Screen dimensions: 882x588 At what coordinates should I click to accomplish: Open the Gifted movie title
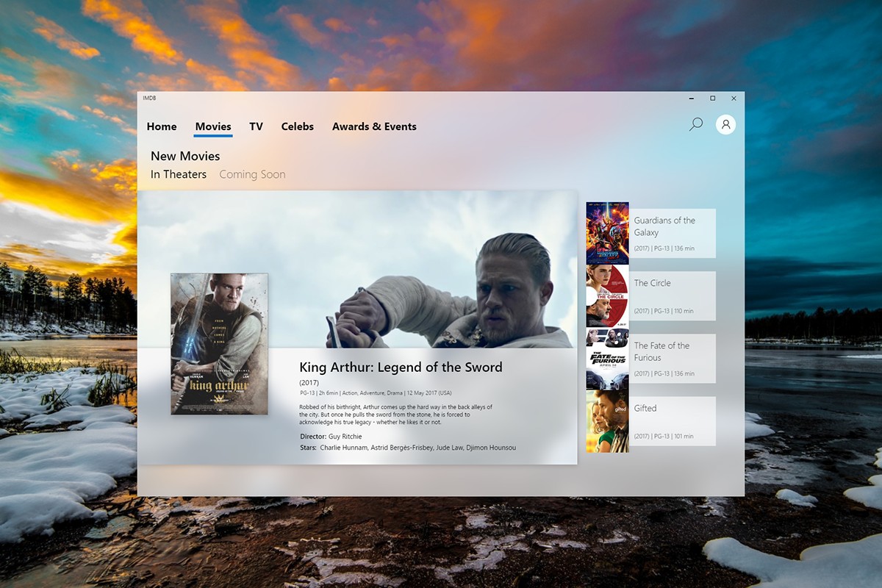coord(645,409)
